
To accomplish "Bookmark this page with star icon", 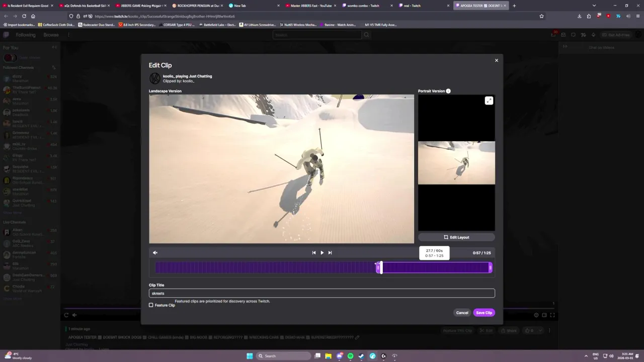I will pos(541,16).
